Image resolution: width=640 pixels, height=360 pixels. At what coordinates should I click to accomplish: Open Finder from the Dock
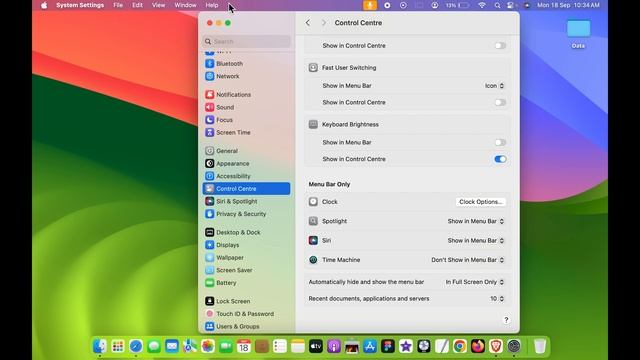[x=100, y=346]
